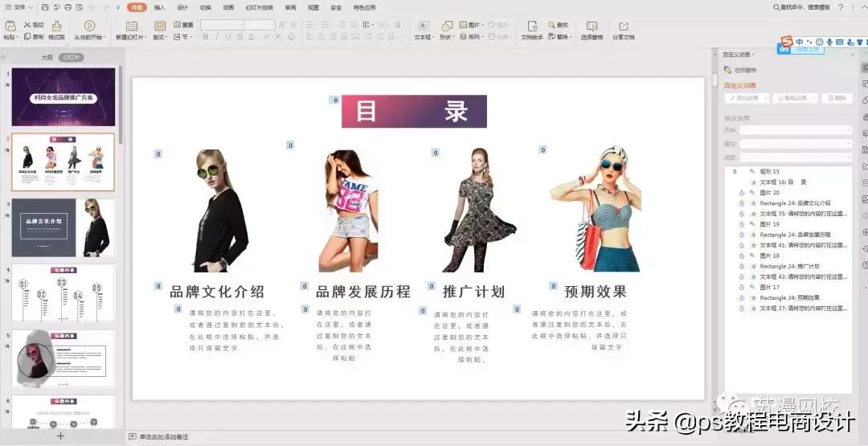
Task: Click the Share Document (分享文档) button
Action: tap(624, 31)
